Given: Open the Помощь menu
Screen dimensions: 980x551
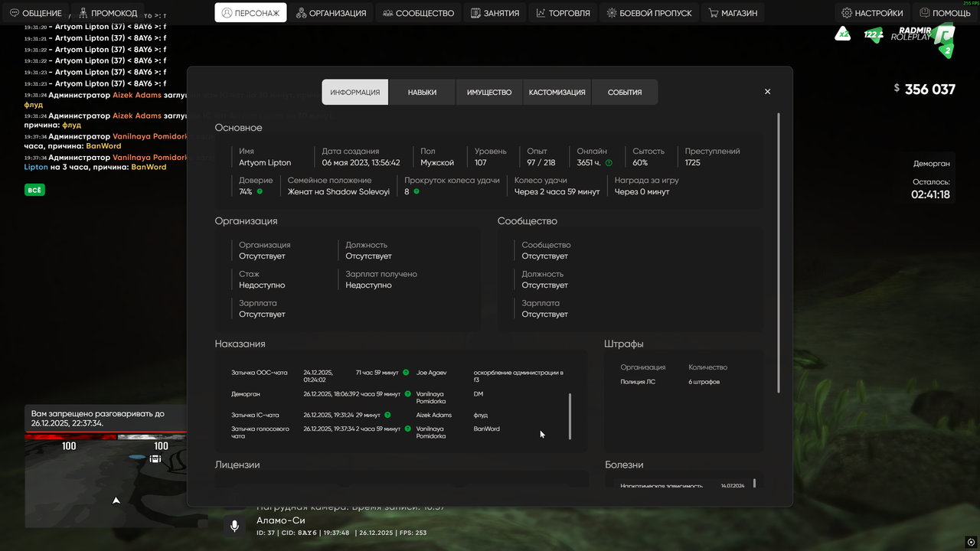Looking at the screenshot, I should click(945, 13).
